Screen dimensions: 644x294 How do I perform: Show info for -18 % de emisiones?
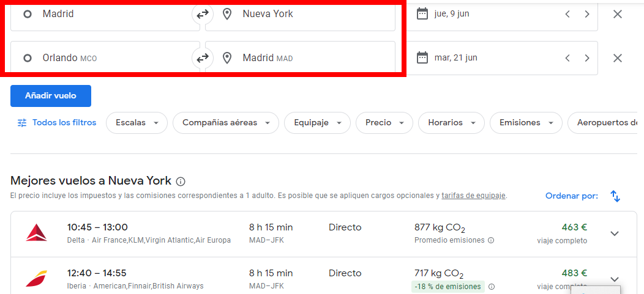[x=492, y=287]
